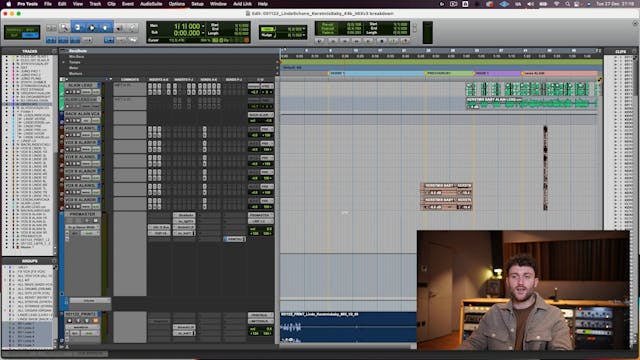Open the Sub counter format dropdown
The width and height of the screenshot is (640, 360).
tap(203, 33)
